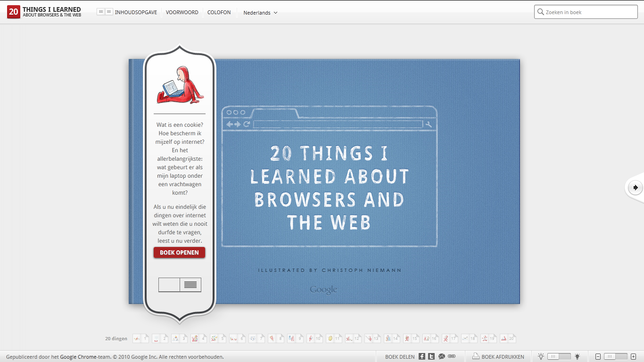
Task: Jump to chapter thumbnail 7
Action: [x=257, y=338]
